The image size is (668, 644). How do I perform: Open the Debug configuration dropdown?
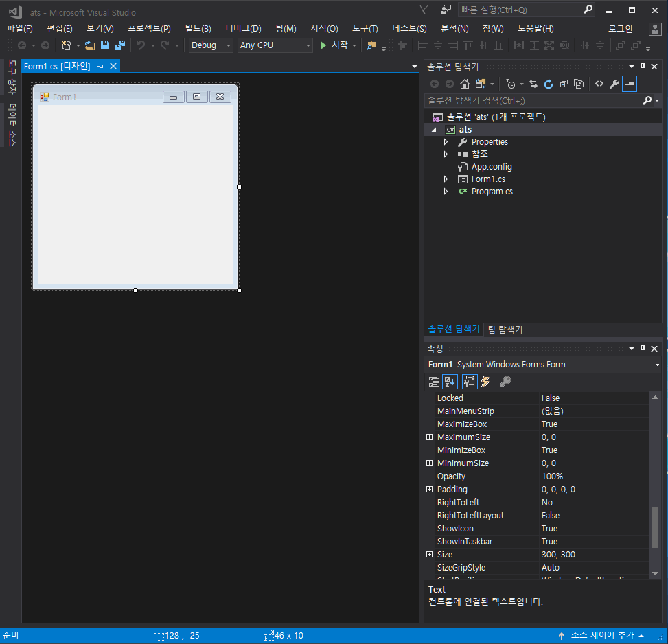(211, 45)
